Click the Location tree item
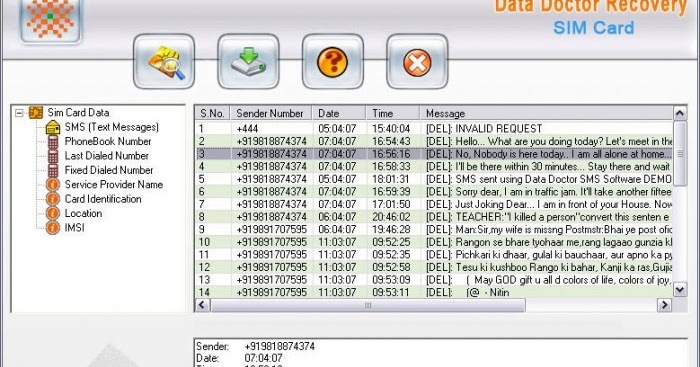The image size is (700, 367). [x=83, y=213]
